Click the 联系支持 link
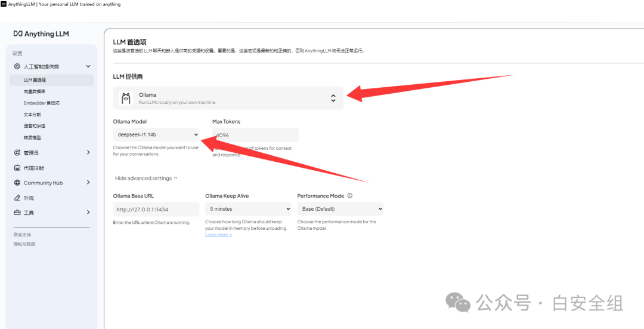Image resolution: width=644 pixels, height=329 pixels. [x=23, y=235]
